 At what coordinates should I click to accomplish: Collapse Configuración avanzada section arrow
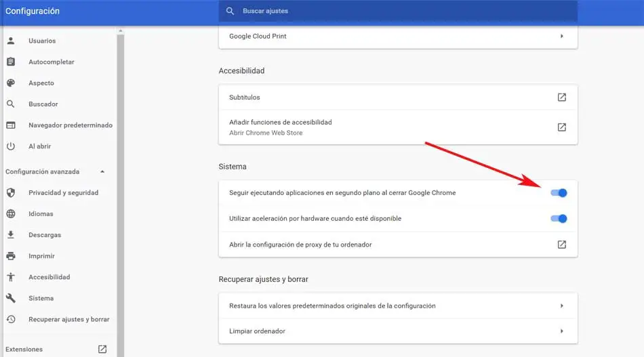102,171
